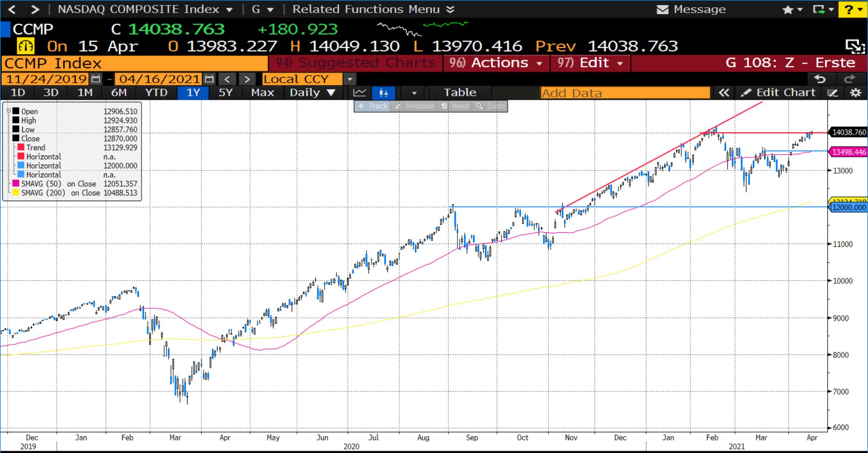Select the Max range tab
Image resolution: width=868 pixels, height=453 pixels.
[263, 93]
